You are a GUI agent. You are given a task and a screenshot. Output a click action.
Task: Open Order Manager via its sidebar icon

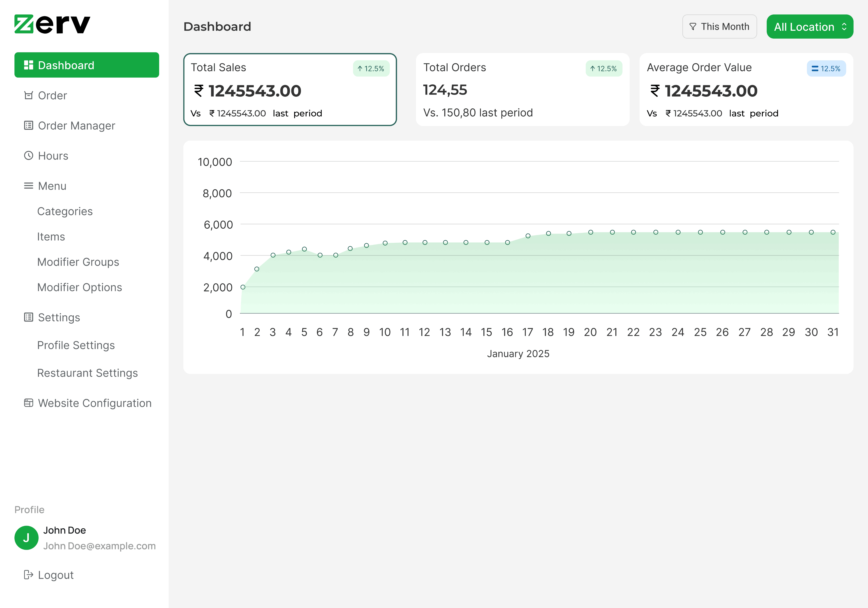[x=28, y=126]
